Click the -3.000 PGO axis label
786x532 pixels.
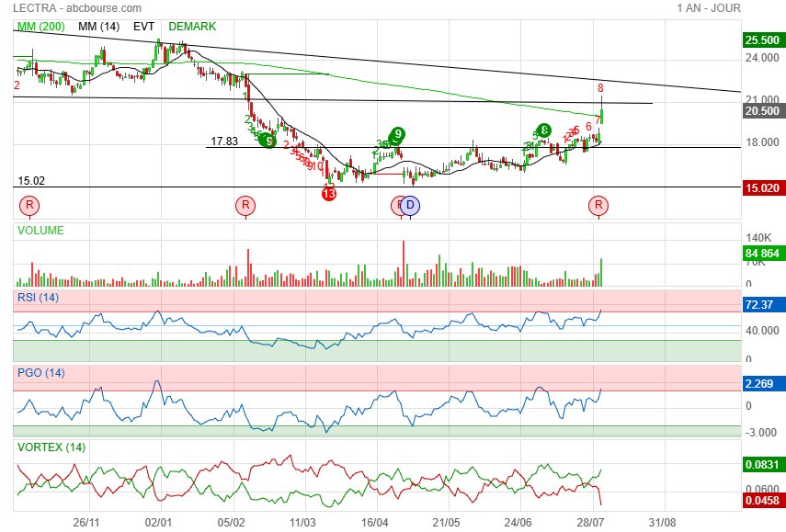(761, 433)
